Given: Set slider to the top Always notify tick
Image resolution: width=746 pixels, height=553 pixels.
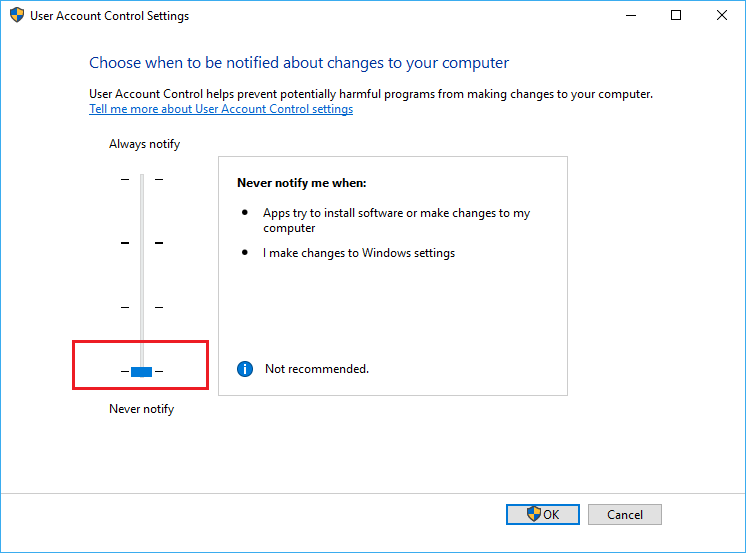Looking at the screenshot, I should 142,179.
